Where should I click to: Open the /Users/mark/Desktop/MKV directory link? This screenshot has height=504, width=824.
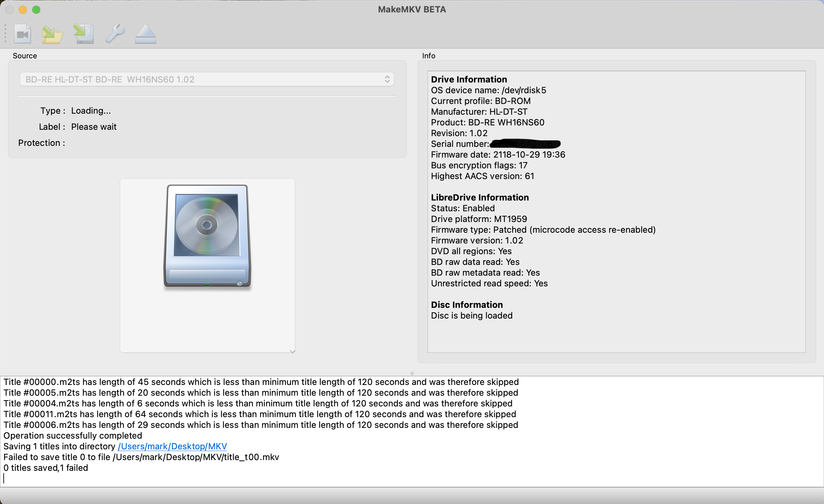pyautogui.click(x=172, y=446)
